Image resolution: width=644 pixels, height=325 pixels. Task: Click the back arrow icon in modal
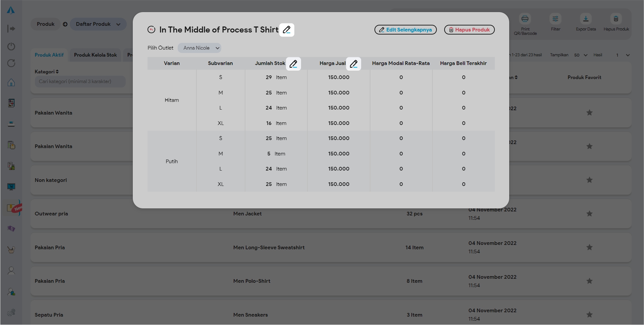tap(151, 30)
